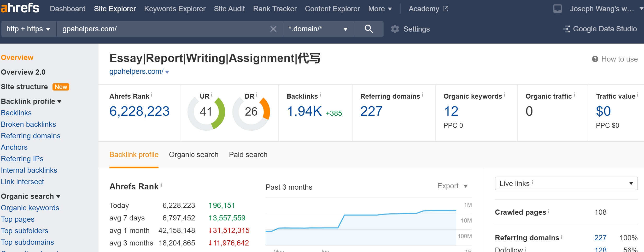Open Referring IPs sidebar link
The height and width of the screenshot is (252, 644).
[x=22, y=159]
